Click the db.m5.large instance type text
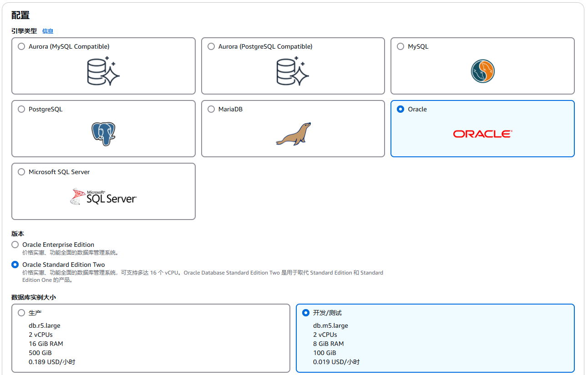 (x=330, y=325)
